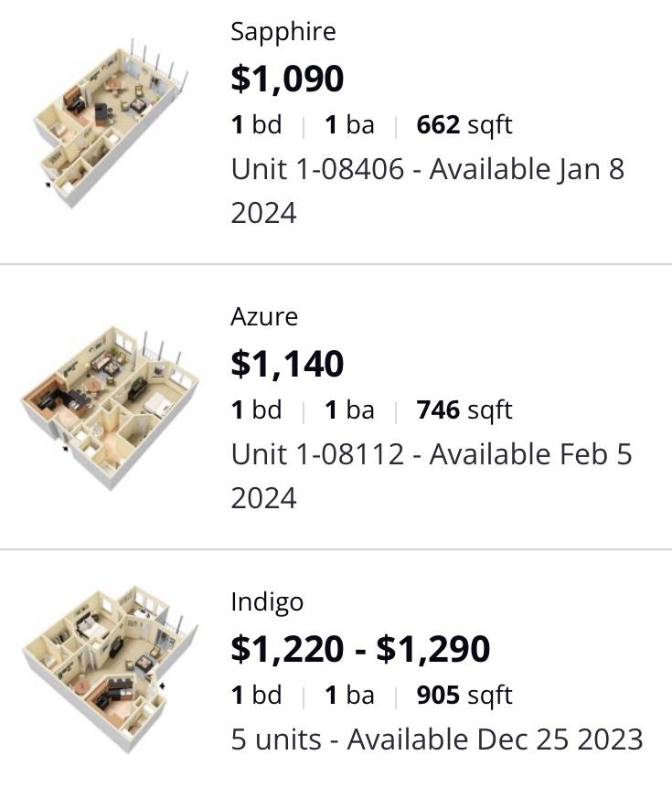This screenshot has height=787, width=672.
Task: View the 5 units available Dec 25
Action: coord(436,739)
